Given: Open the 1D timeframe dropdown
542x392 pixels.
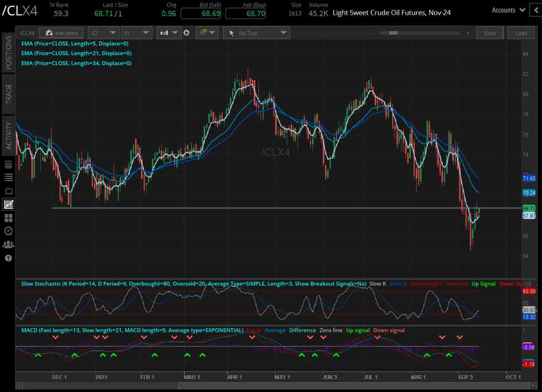Looking at the screenshot, I should point(103,33).
